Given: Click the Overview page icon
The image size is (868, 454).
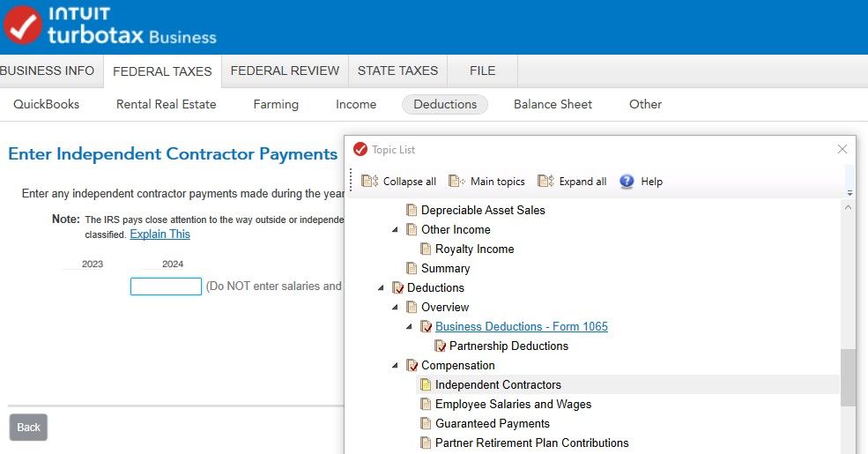Looking at the screenshot, I should pyautogui.click(x=412, y=308).
